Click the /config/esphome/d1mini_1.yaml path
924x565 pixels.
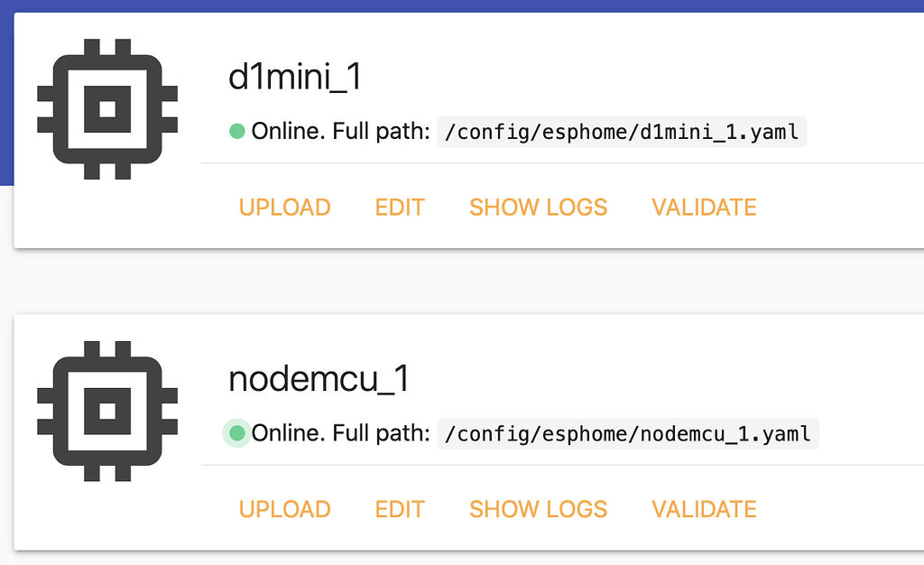(622, 132)
